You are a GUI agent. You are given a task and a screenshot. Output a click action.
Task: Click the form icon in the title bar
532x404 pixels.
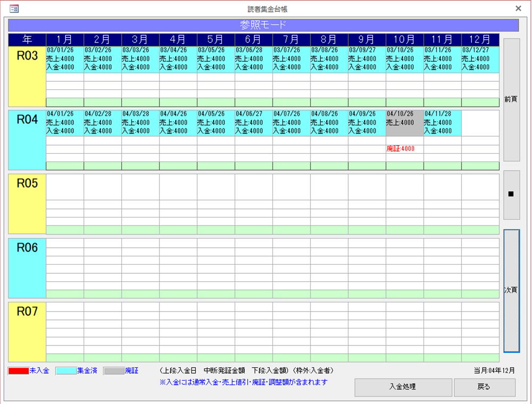(14, 9)
